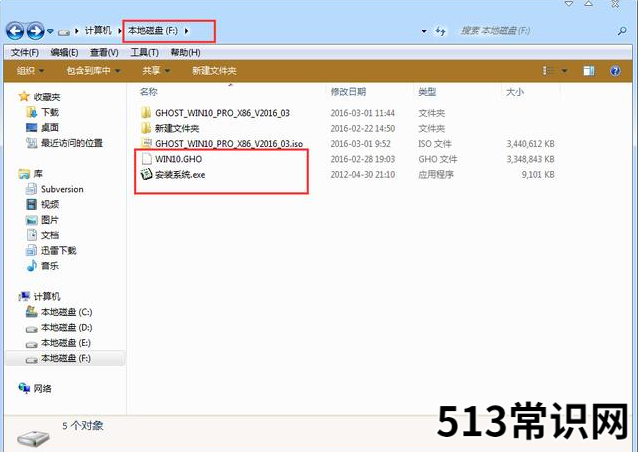Click the drive icon in the details pane
The height and width of the screenshot is (452, 638).
(33, 439)
